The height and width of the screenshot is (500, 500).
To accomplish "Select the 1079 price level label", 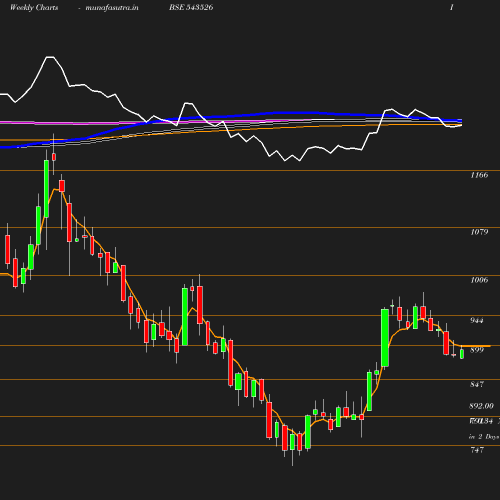I will point(479,232).
